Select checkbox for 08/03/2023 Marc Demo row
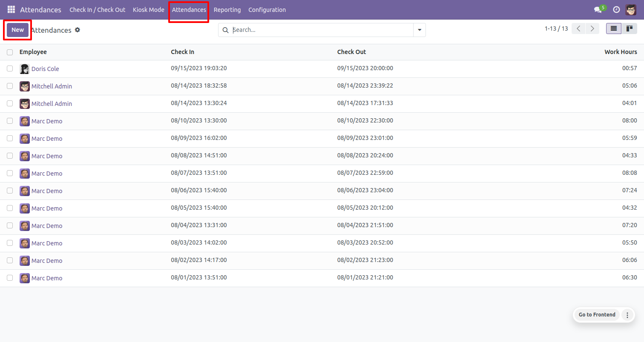 click(10, 243)
